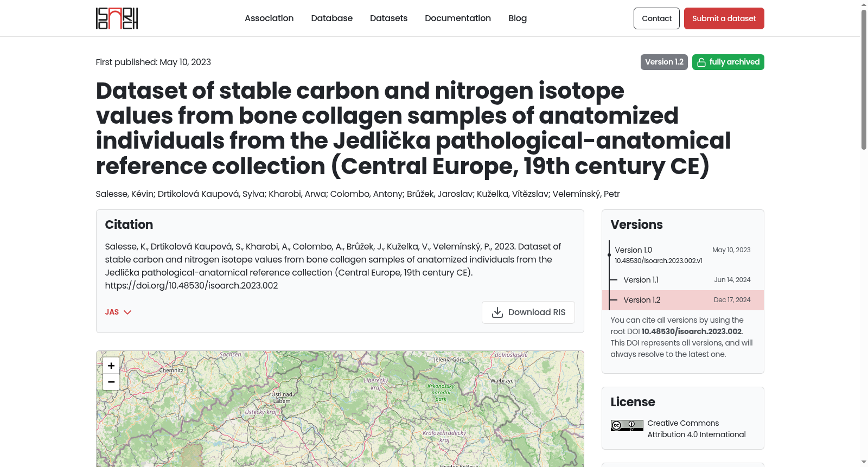Click the citation DOI URL text
868x467 pixels.
point(192,285)
